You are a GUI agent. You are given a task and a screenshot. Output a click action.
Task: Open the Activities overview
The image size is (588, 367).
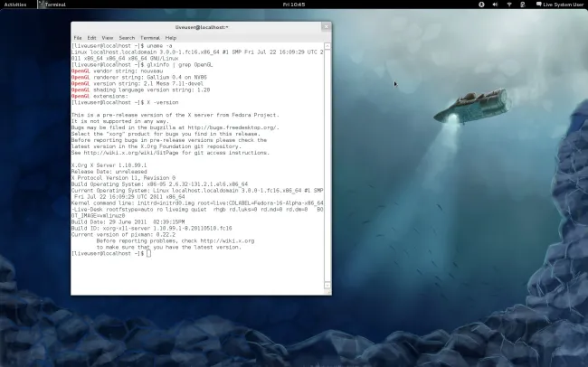15,5
